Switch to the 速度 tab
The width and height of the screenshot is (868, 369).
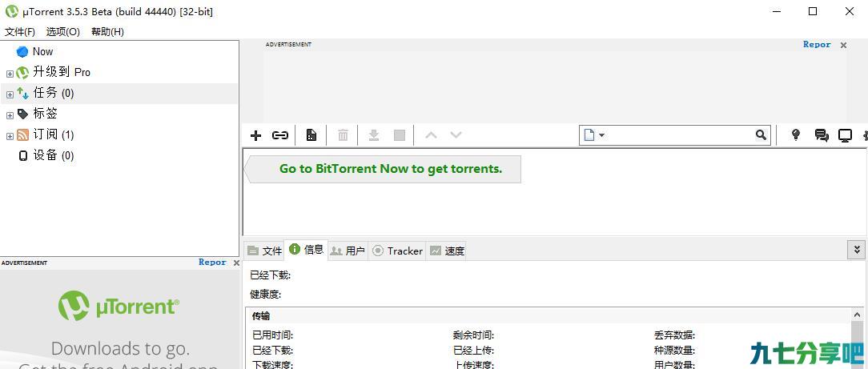coord(447,251)
